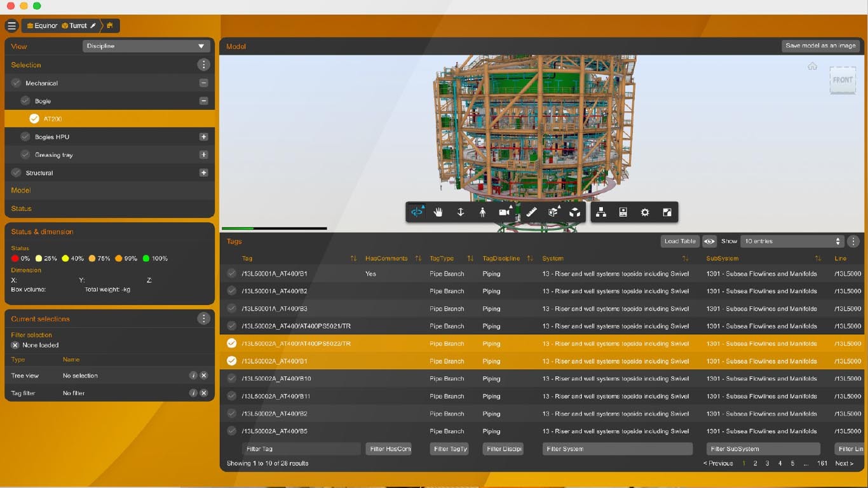Open the model browser tree icon

coord(600,212)
